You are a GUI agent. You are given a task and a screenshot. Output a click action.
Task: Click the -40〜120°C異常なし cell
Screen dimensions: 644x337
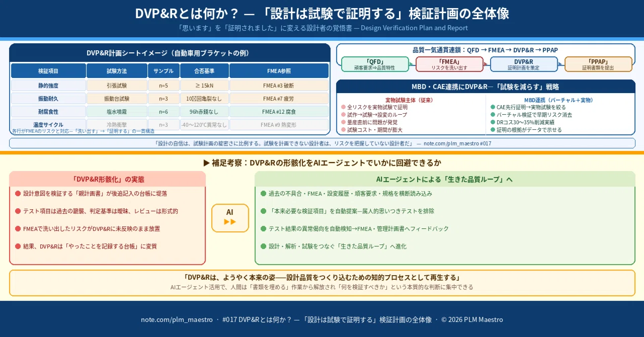204,125
